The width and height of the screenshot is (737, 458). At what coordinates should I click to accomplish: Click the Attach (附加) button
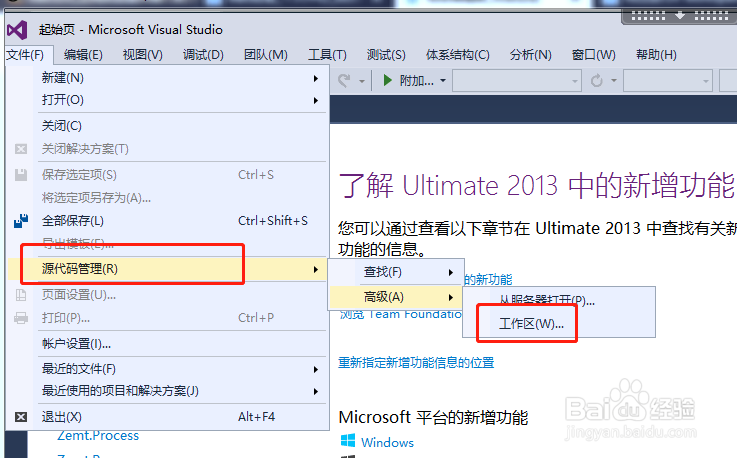click(408, 81)
